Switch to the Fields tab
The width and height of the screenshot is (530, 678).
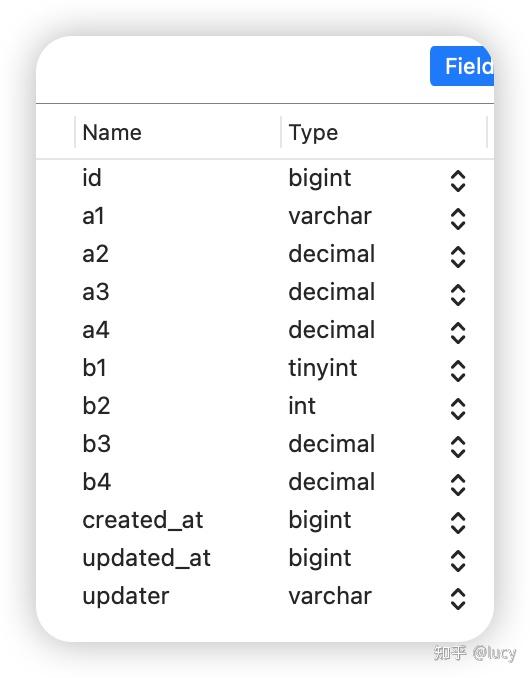coord(462,66)
